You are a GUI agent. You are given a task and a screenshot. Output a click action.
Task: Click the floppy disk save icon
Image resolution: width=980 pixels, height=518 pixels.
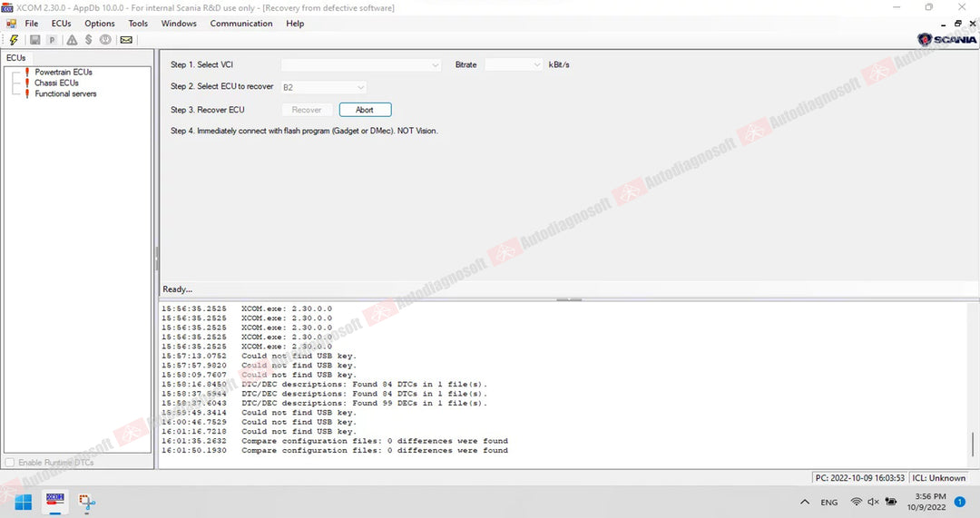tap(35, 40)
